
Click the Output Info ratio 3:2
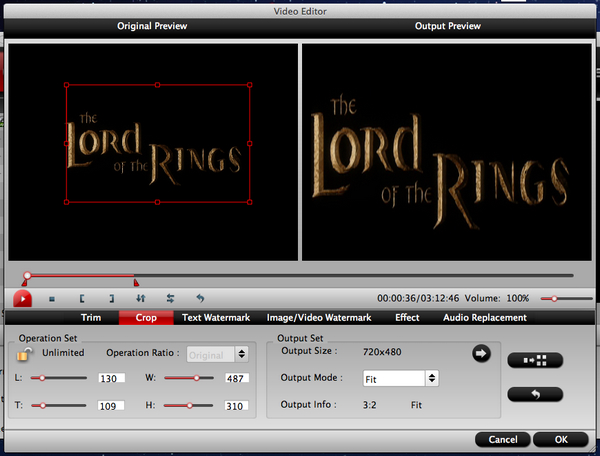click(370, 405)
